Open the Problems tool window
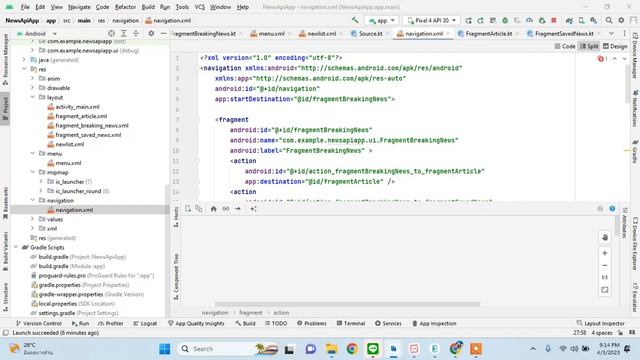 coord(312,323)
